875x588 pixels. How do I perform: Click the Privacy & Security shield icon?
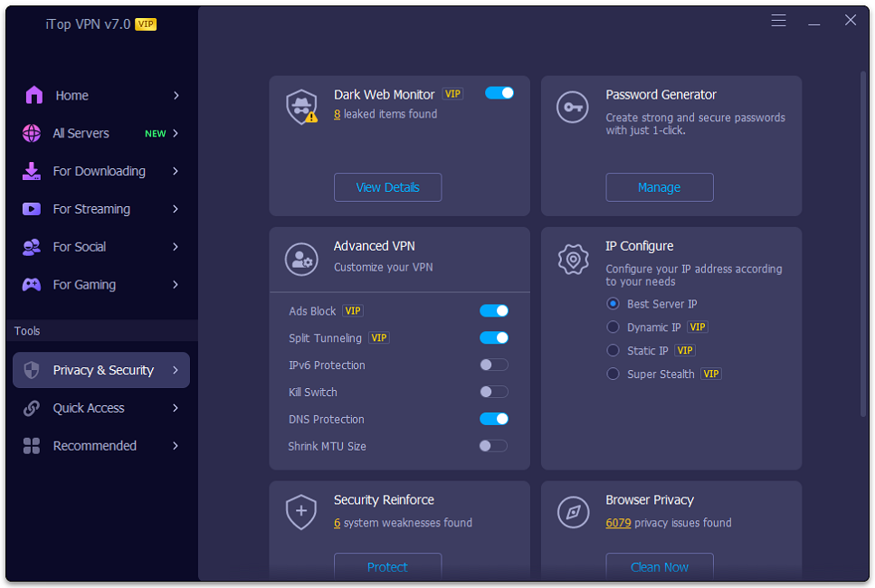click(x=32, y=369)
